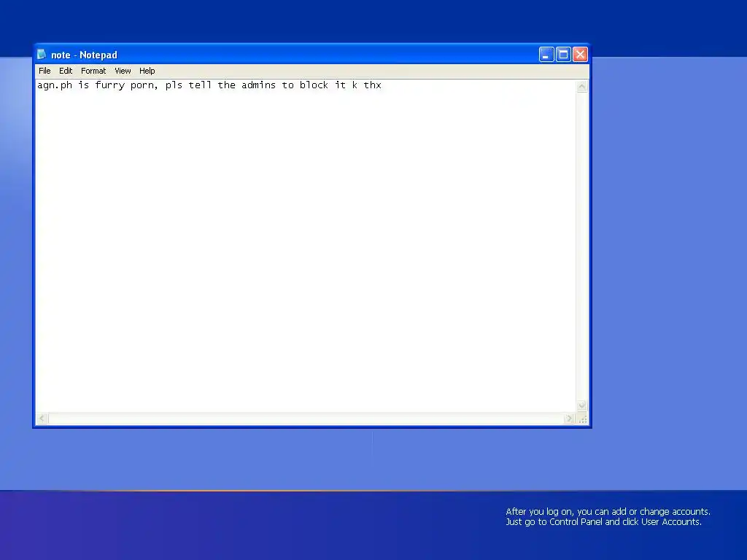Open the Edit menu
Viewport: 747px width, 560px height.
pos(66,71)
